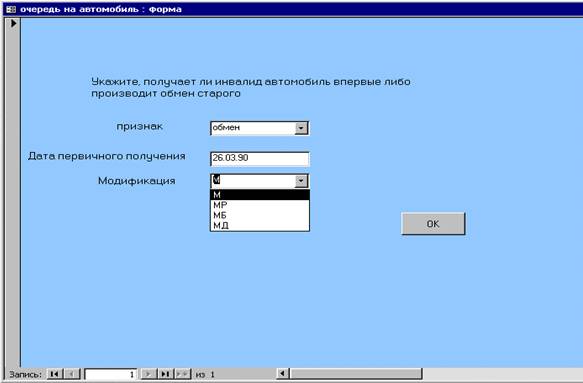The image size is (583, 383).
Task: Go to the first record
Action: pos(55,374)
